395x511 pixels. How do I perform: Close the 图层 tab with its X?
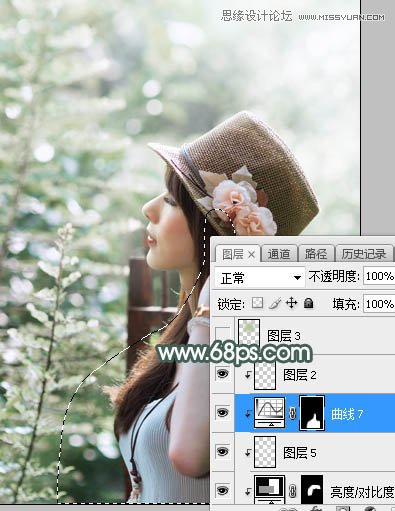[x=252, y=255]
